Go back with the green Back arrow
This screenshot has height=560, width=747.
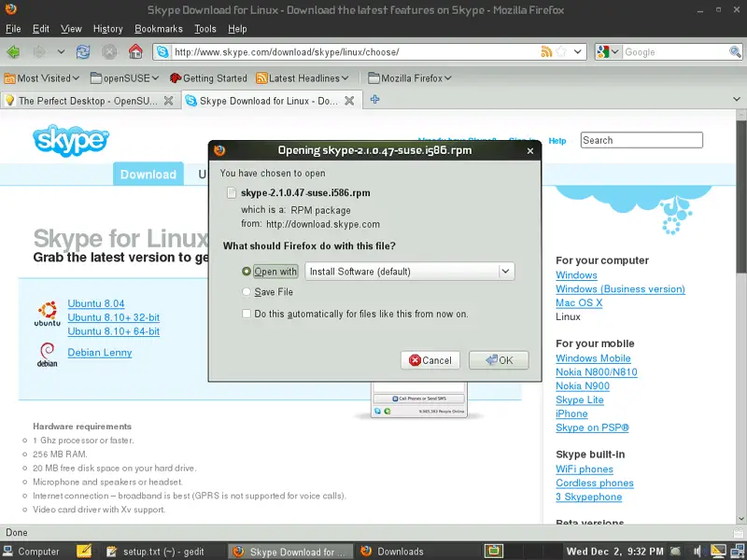[x=13, y=51]
